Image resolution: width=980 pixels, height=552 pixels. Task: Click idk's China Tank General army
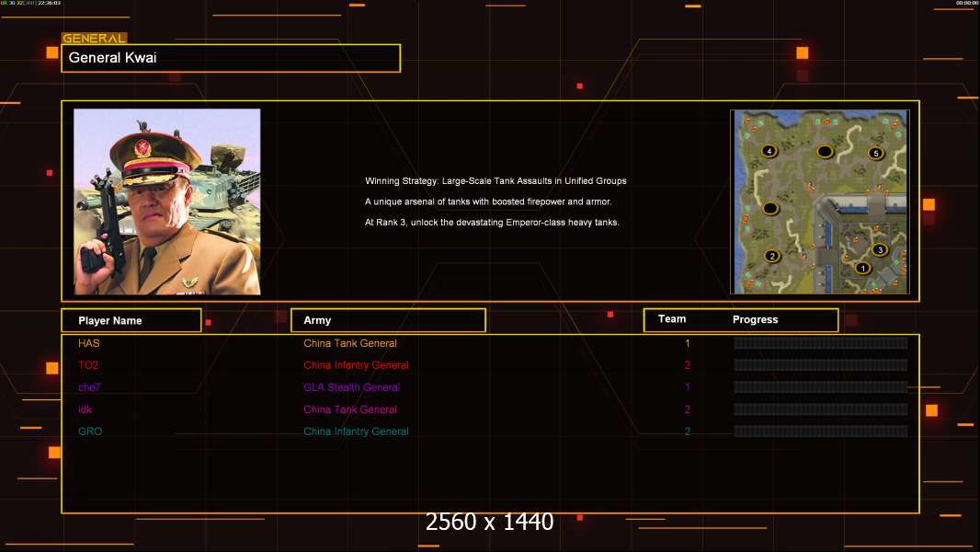350,409
